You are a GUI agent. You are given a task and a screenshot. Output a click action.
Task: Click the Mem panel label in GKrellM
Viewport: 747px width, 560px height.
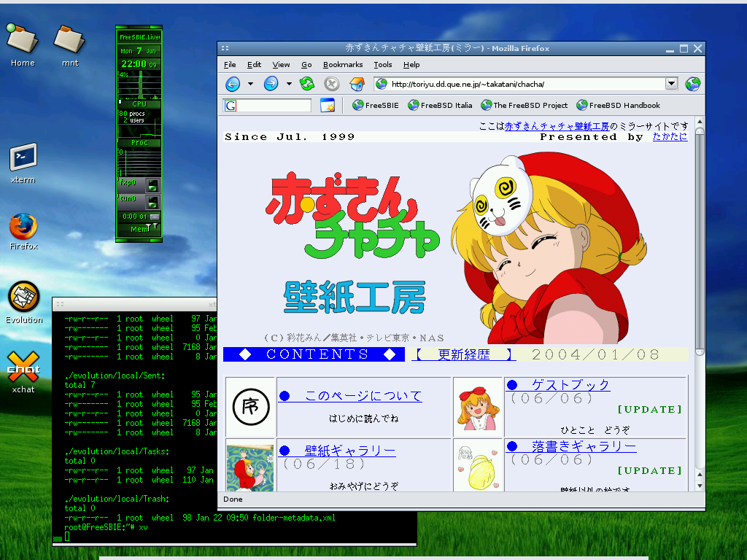pos(139,229)
